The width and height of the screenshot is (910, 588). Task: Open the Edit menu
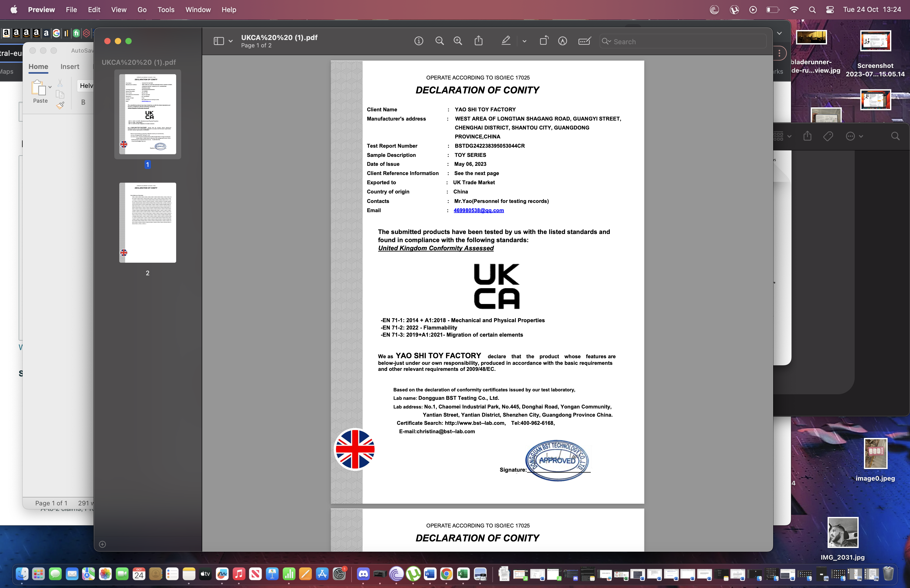click(x=94, y=9)
